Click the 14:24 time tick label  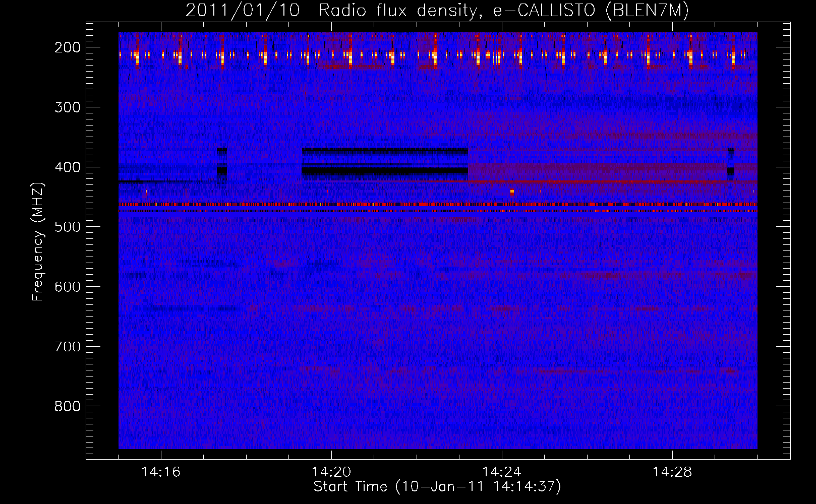[502, 472]
